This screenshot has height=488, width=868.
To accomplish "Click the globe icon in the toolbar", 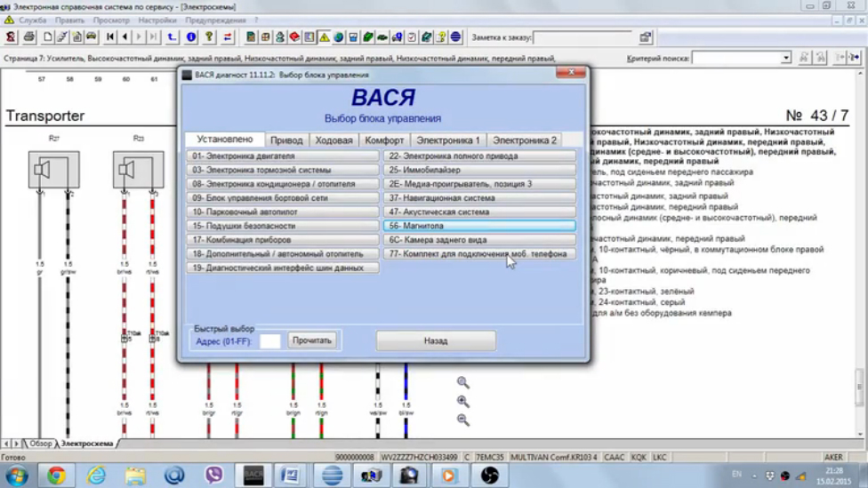I will pyautogui.click(x=339, y=37).
